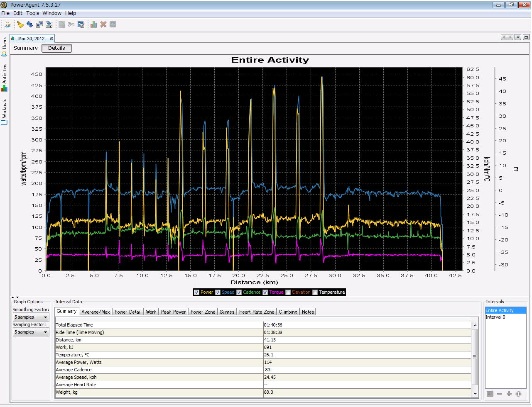Screen dimensions: 532x407
Task: Close the Mar 30, 2012 activity tab
Action: pyautogui.click(x=51, y=39)
